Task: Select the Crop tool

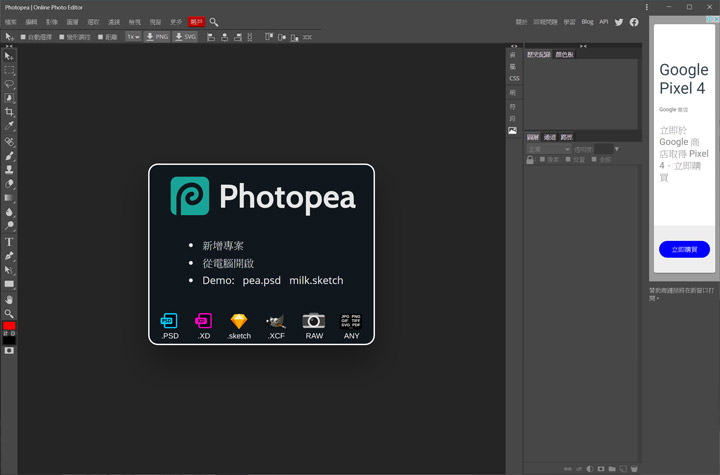Action: tap(9, 112)
